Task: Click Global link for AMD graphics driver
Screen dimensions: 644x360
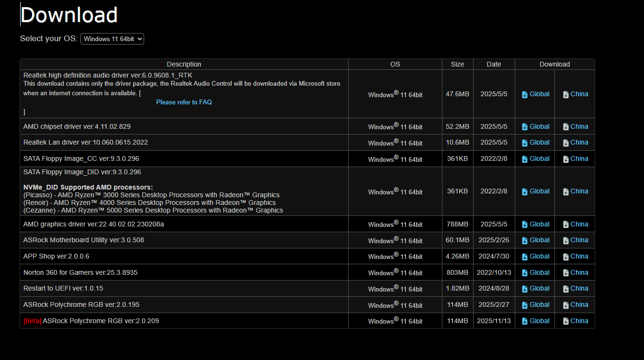Action: (535, 225)
